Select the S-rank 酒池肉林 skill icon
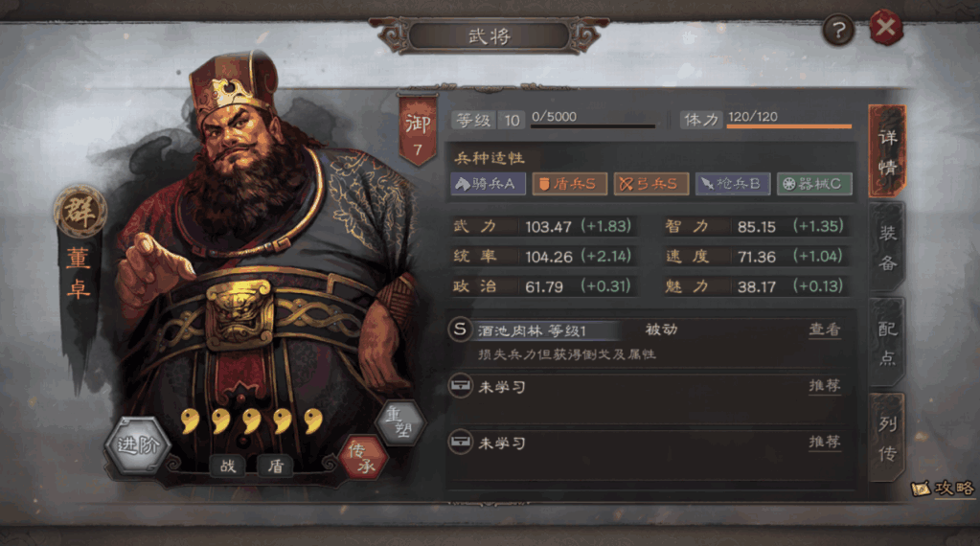980x546 pixels. point(460,330)
